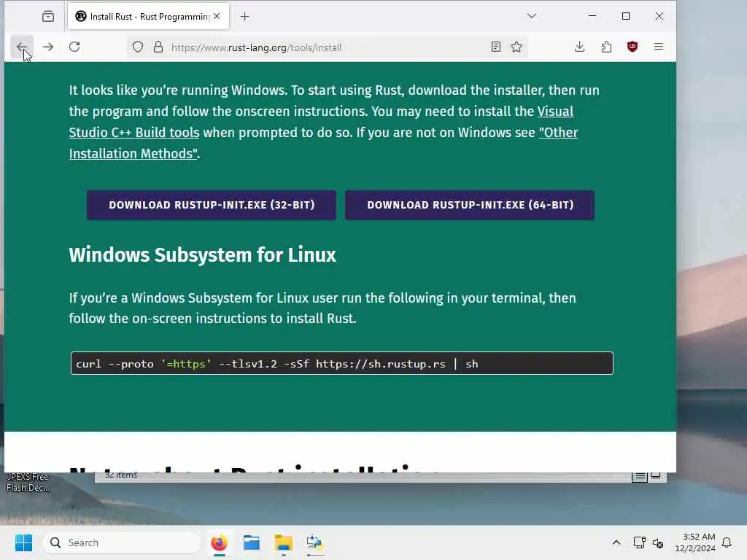
Task: Show hidden system tray icons
Action: tap(616, 542)
